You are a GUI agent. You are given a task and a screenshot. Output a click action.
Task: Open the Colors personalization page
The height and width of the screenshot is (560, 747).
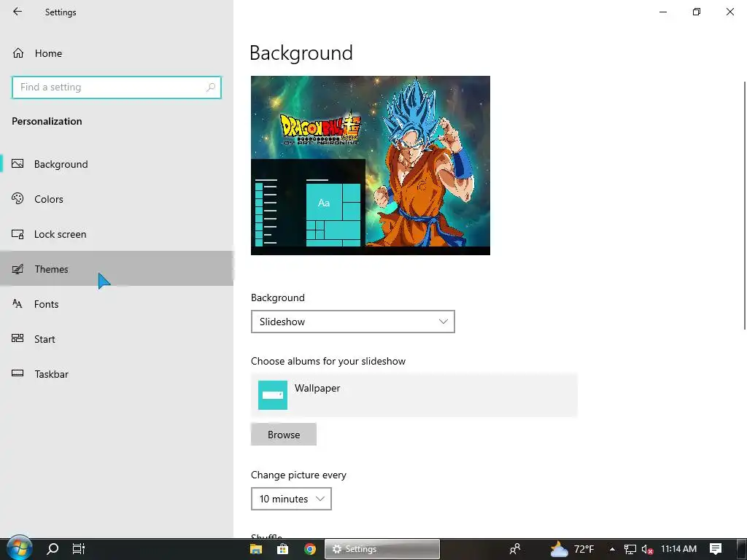(117, 199)
